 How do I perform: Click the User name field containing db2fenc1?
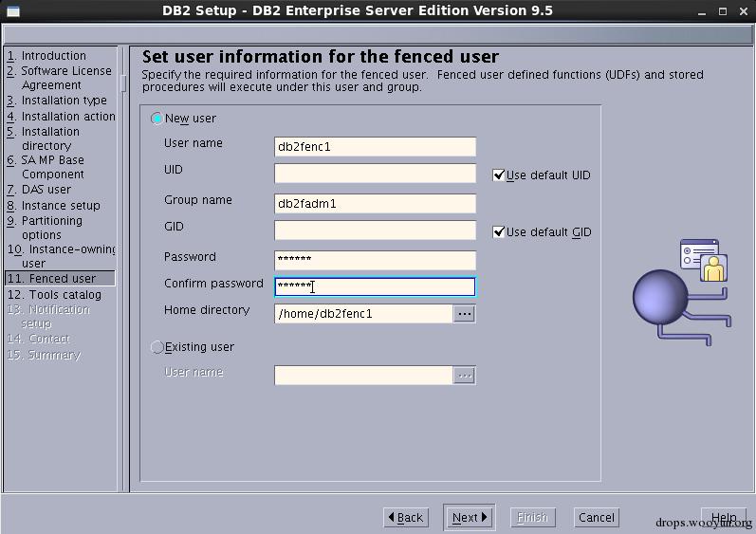(x=375, y=147)
